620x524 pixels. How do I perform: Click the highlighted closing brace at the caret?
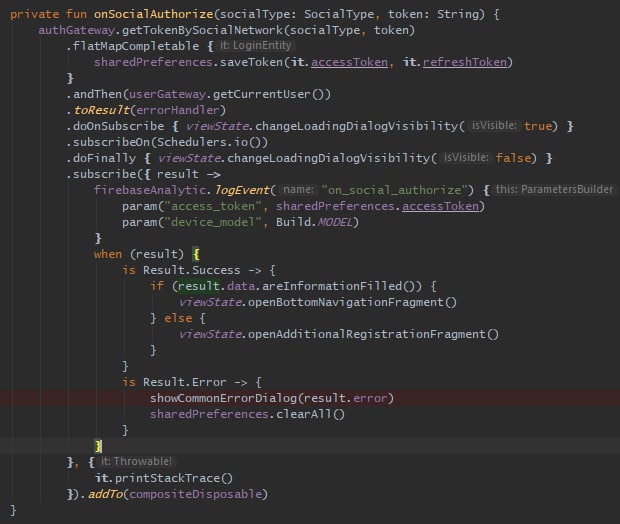(x=98, y=446)
